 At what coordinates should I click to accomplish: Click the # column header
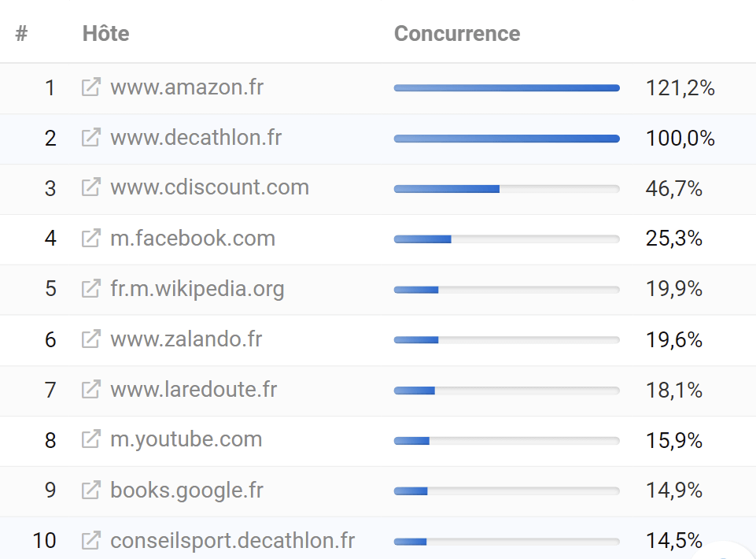click(x=21, y=34)
